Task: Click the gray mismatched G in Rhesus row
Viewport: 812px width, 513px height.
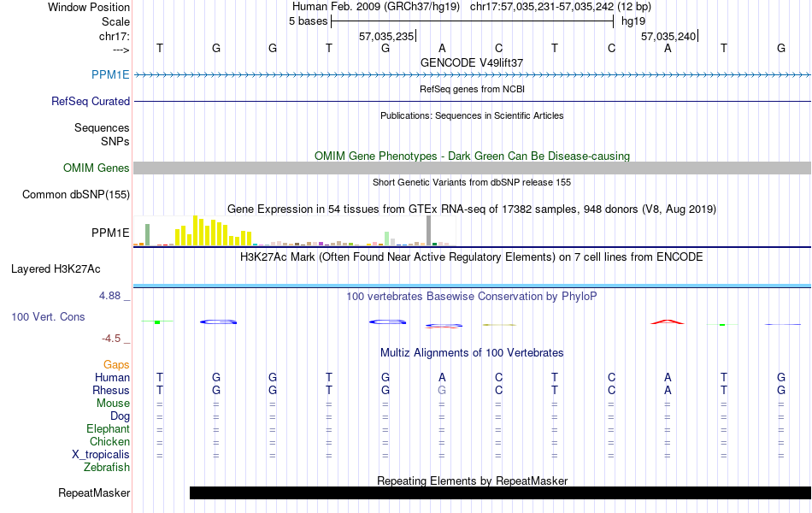Action: (x=442, y=390)
